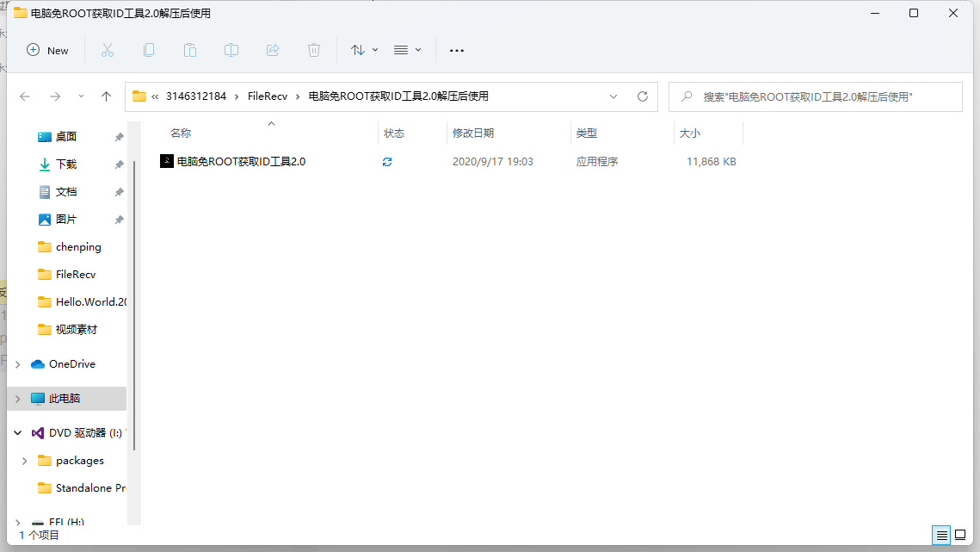The width and height of the screenshot is (980, 552).
Task: Click the search box field
Action: [815, 97]
